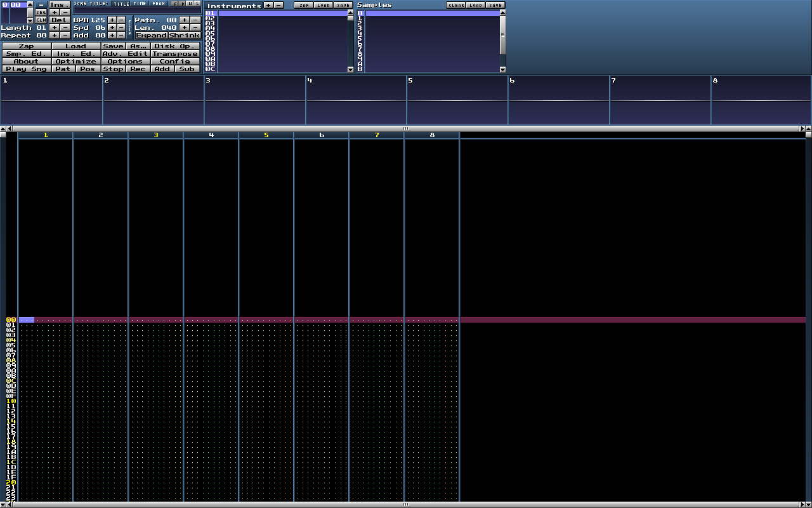
Task: Decrease the BPM value
Action: click(121, 20)
